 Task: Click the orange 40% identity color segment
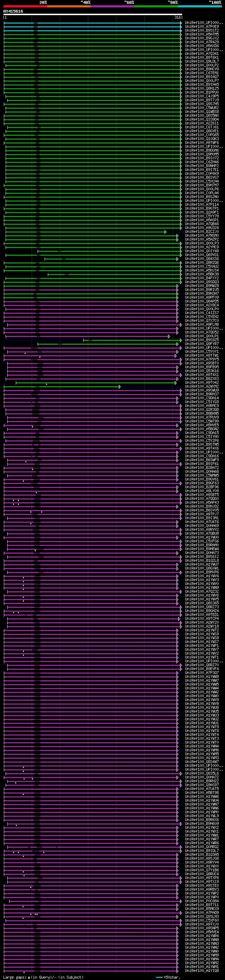(x=69, y=6)
